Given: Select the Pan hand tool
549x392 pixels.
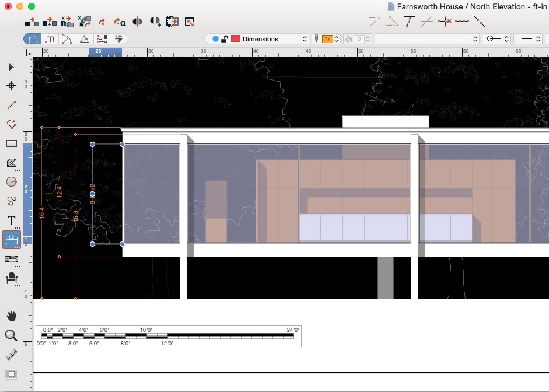Looking at the screenshot, I should pyautogui.click(x=12, y=316).
